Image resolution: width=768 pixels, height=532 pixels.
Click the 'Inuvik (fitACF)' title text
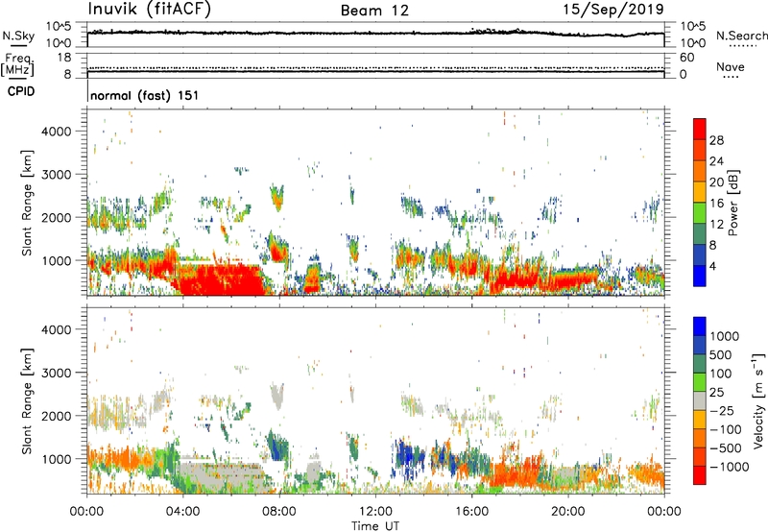coord(150,9)
